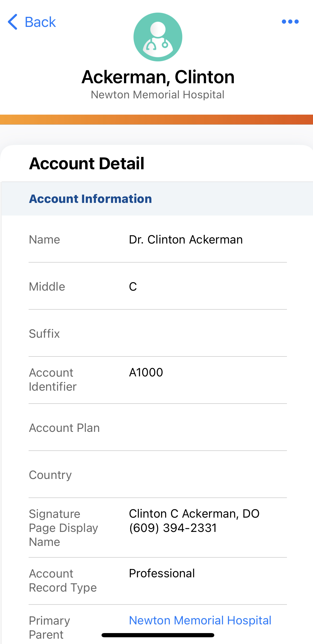Tap the Ackerman, Clinton header title
This screenshot has width=313, height=644.
pyautogui.click(x=158, y=77)
